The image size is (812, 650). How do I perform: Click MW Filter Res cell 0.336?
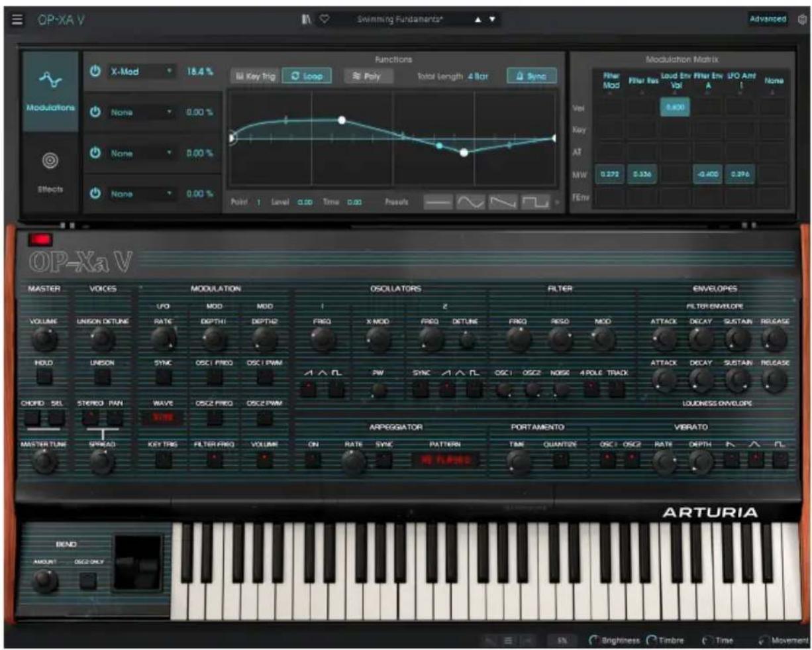tap(642, 174)
